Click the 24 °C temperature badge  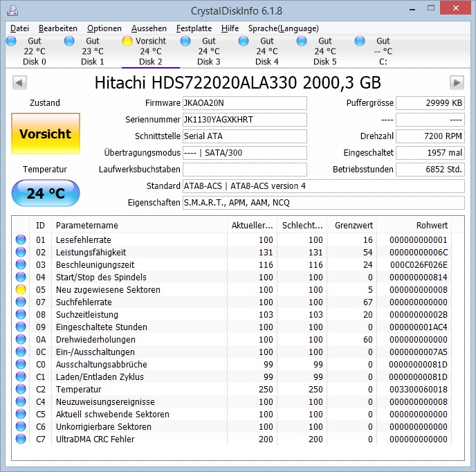[46, 193]
